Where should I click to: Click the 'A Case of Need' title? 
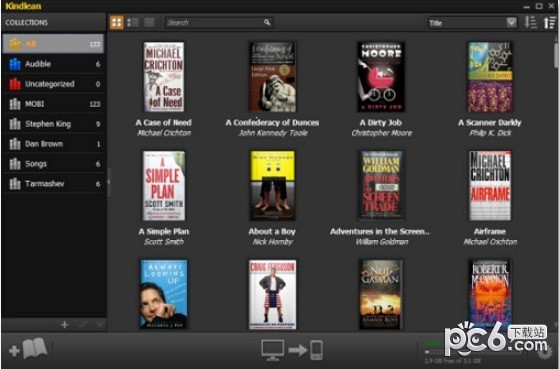[164, 123]
